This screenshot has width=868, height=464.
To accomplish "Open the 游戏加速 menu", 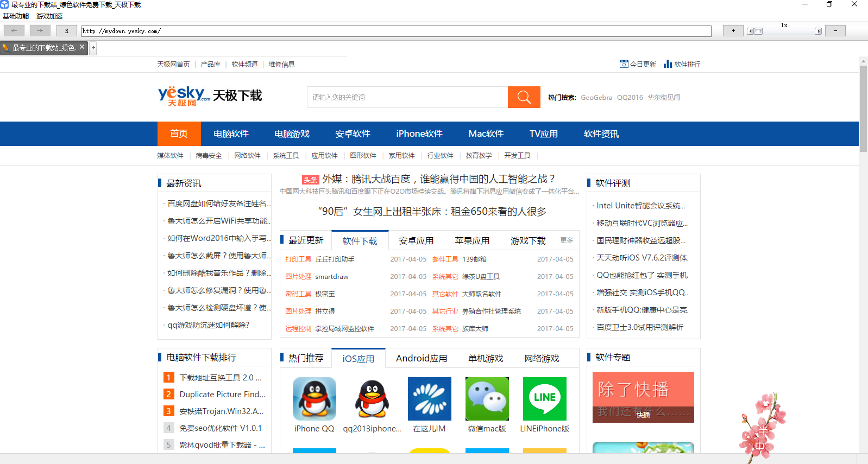I will 49,16.
